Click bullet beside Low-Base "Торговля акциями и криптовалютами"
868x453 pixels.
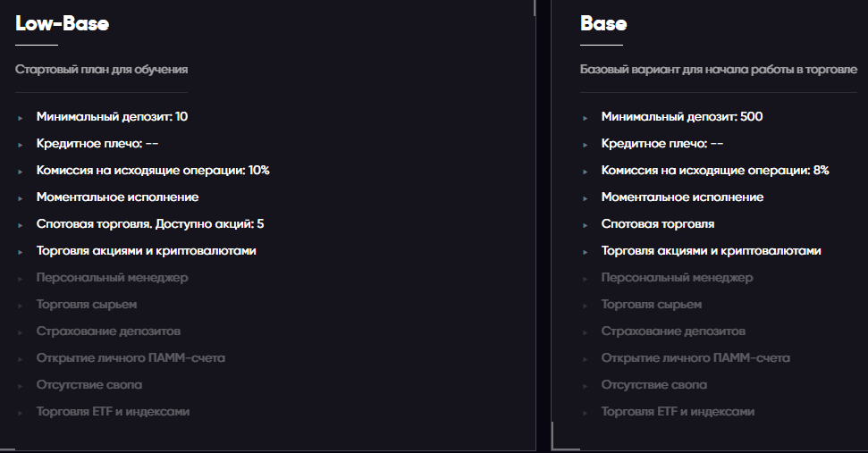tap(20, 251)
